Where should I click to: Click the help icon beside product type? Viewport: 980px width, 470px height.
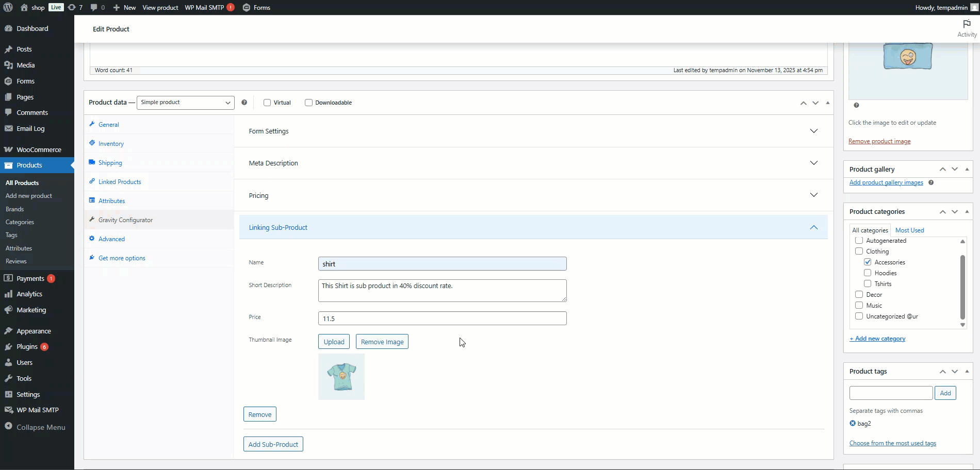tap(244, 103)
